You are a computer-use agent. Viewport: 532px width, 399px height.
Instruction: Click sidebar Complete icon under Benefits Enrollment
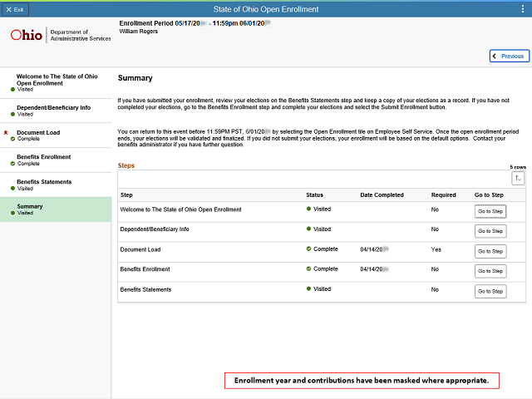coord(12,164)
